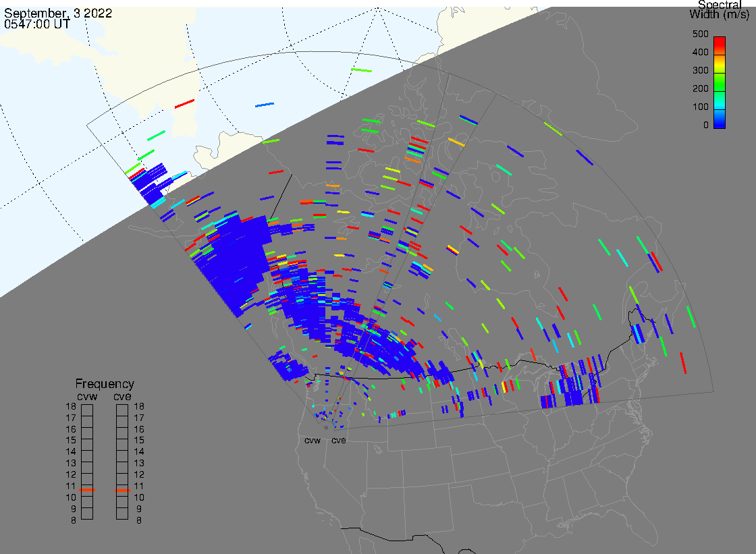Click the "Frequency" legend heading

[x=105, y=384]
